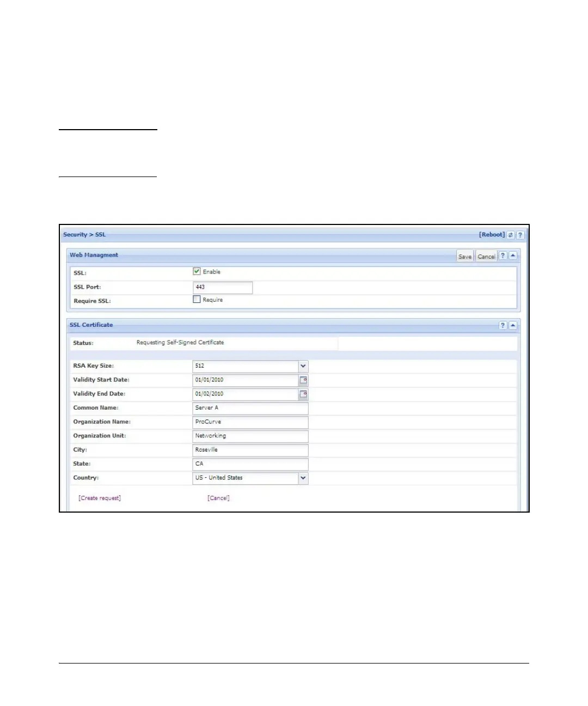Click the City field
The image size is (588, 706).
click(x=250, y=450)
